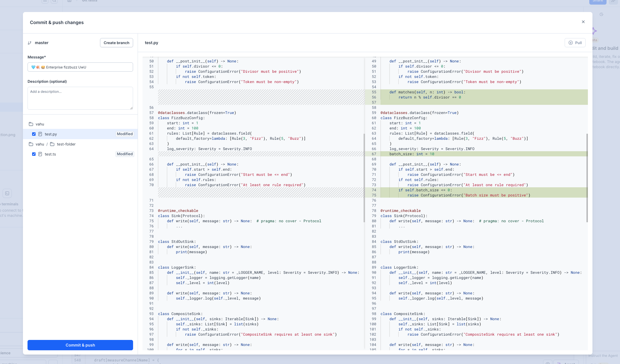
Task: Click the Description text area
Action: [x=80, y=98]
